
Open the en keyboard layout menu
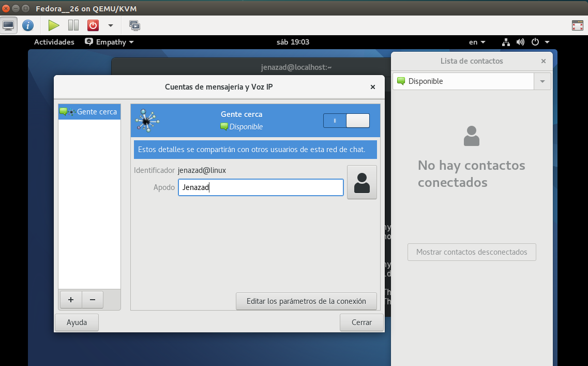click(x=477, y=42)
